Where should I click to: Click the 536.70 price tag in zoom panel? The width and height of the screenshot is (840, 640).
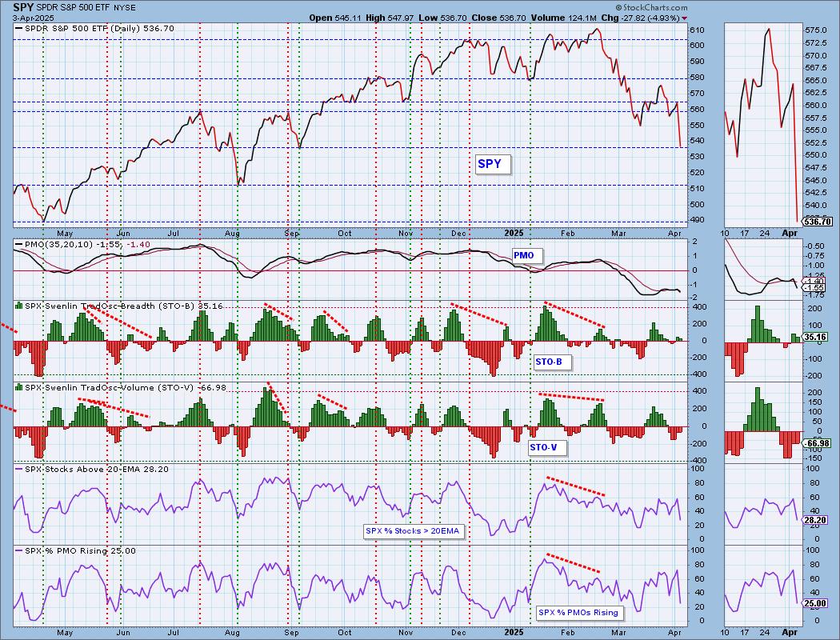coord(817,221)
